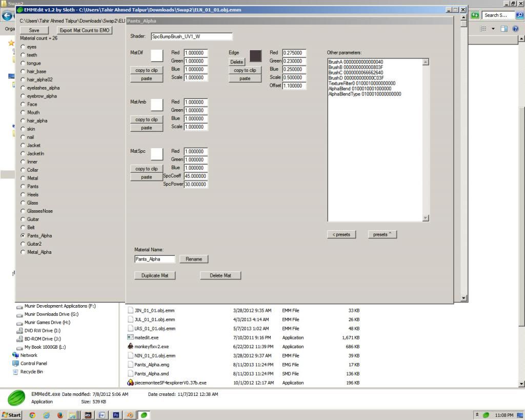This screenshot has width=525, height=420.
Task: Switch to Windows Explorer taskbar icon
Action: pos(73,415)
